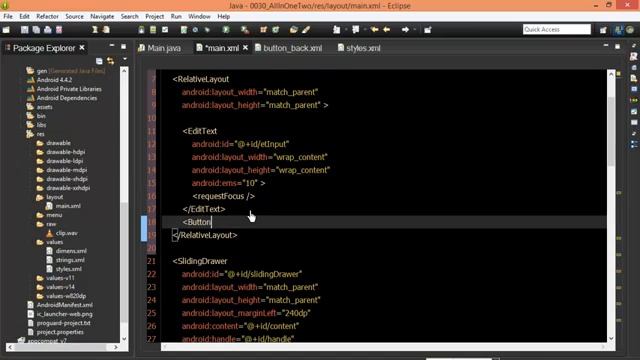Click the Open Type folder icon
The image size is (640, 360).
[x=293, y=30]
